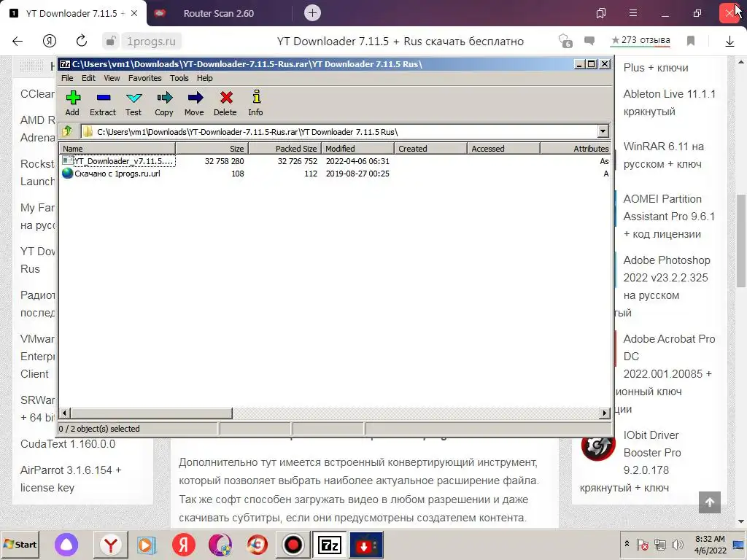Click the 2019-08-27 00:25 modified date
Viewport: 747px width, 560px height.
coord(357,174)
